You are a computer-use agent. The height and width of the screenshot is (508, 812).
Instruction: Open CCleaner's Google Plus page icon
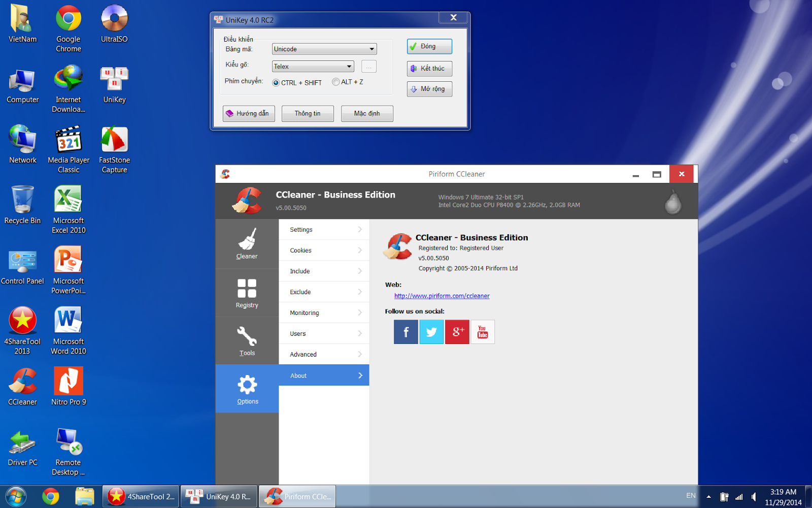tap(457, 332)
